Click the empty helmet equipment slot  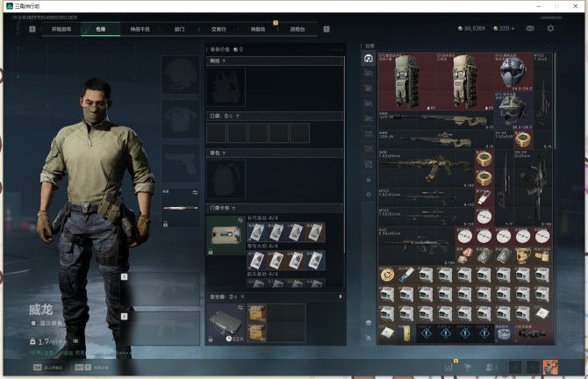click(x=181, y=75)
